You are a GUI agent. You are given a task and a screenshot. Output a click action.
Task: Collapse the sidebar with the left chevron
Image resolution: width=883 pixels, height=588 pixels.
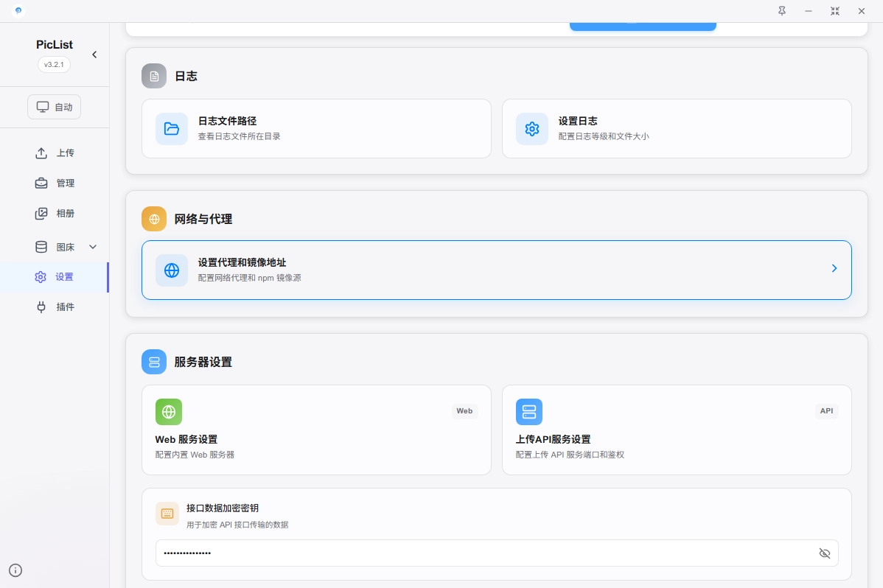point(94,55)
